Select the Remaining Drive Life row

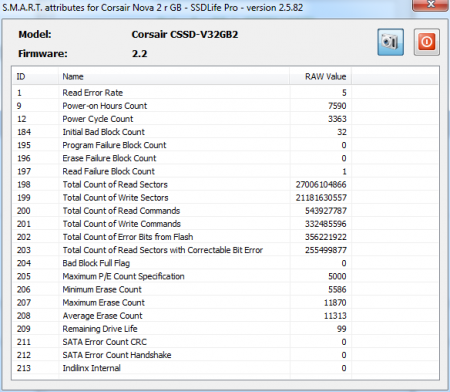[x=225, y=329]
